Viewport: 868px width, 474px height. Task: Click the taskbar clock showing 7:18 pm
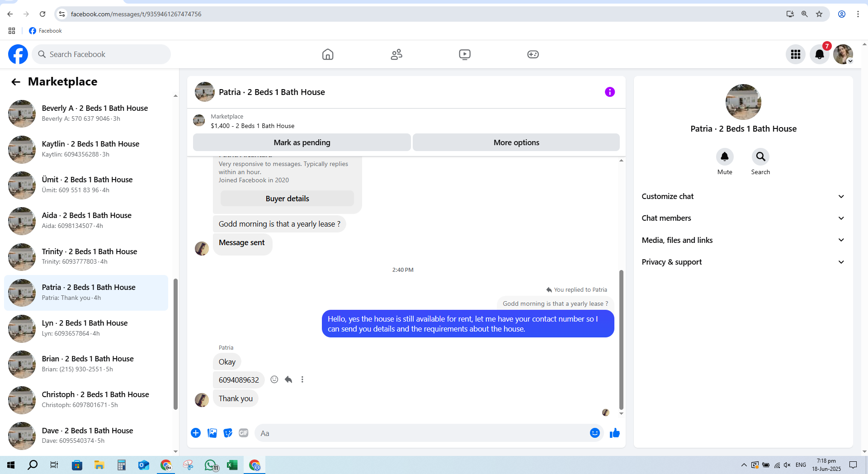(x=826, y=465)
